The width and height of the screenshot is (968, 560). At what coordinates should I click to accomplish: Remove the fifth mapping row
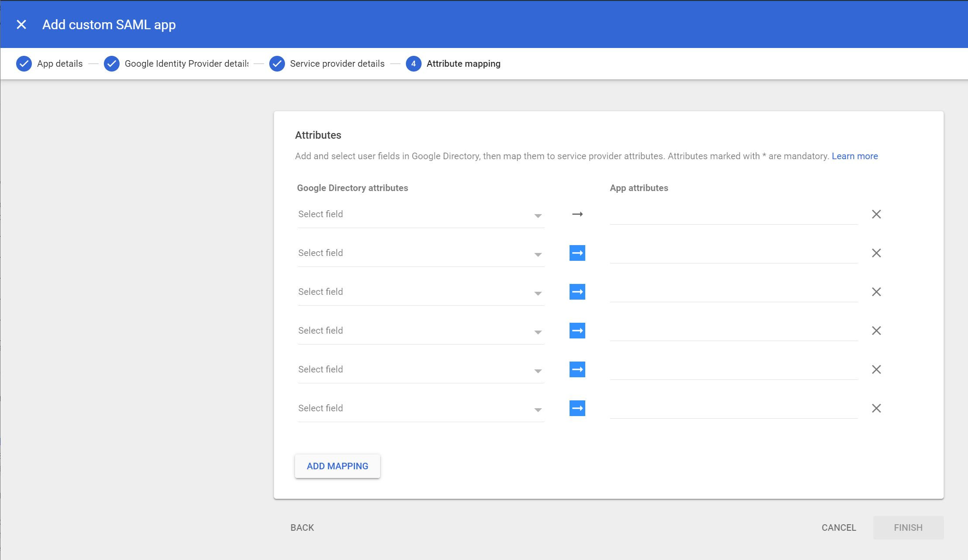point(876,369)
